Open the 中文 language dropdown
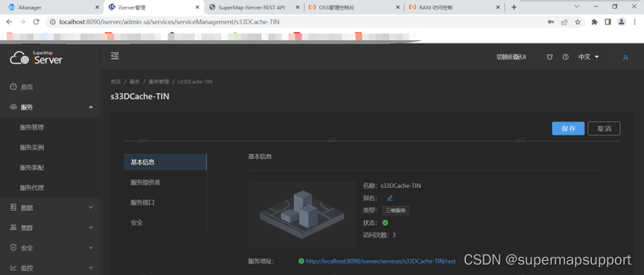 click(x=589, y=57)
